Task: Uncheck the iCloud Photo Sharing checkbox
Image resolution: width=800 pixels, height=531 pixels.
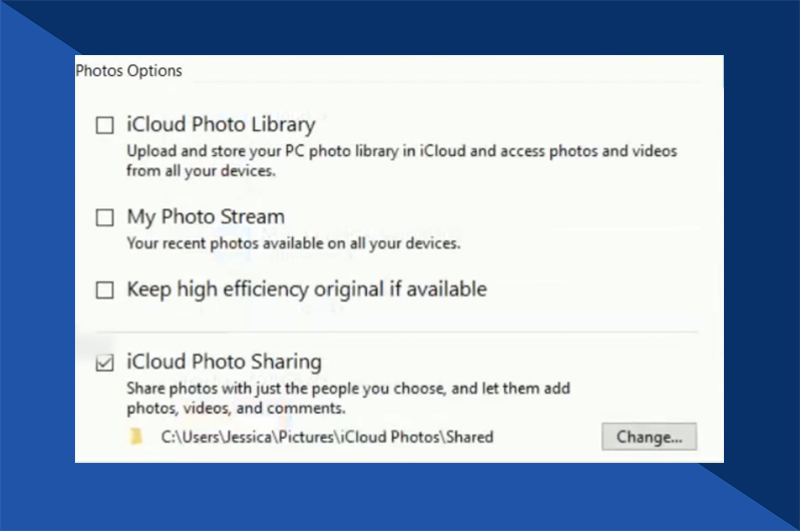Action: (105, 363)
